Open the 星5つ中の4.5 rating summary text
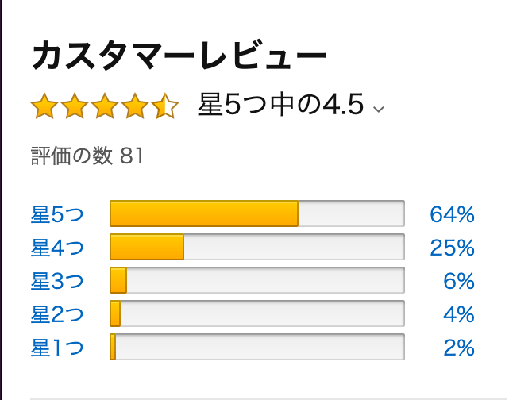 [281, 105]
